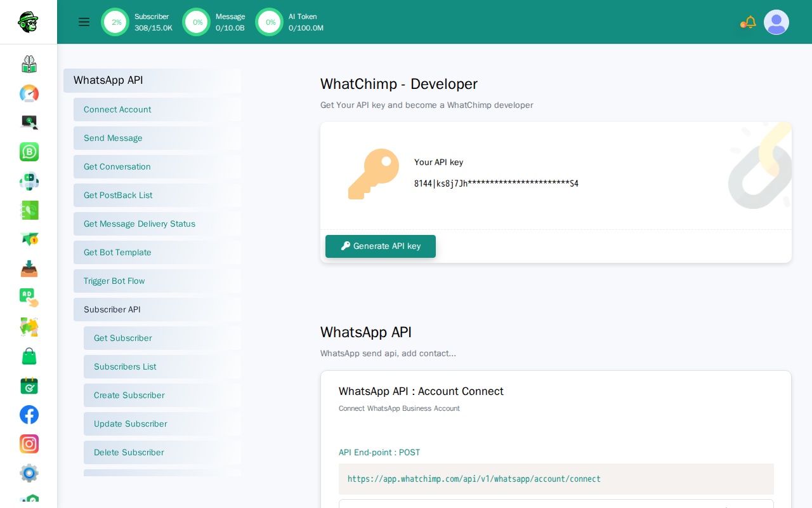
Task: Select Subscribers List menu item
Action: [162, 367]
